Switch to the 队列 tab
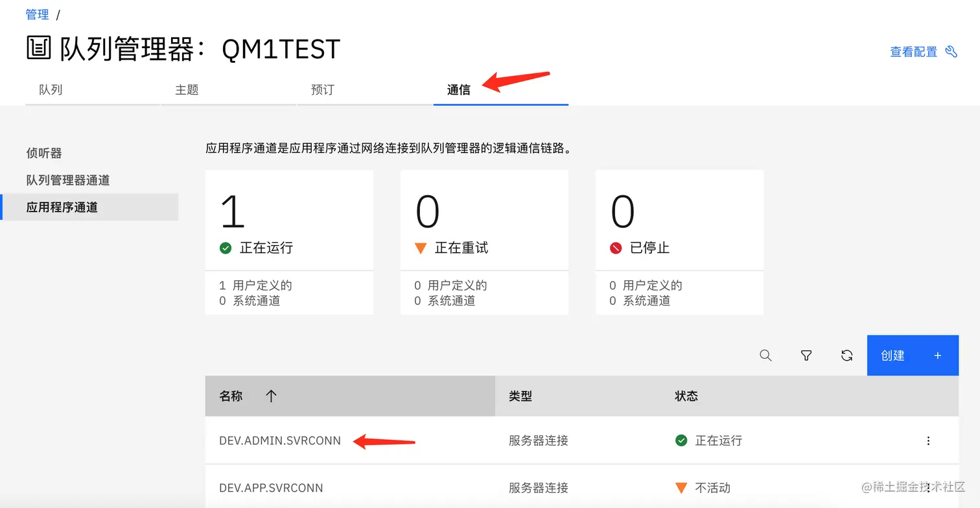Image resolution: width=980 pixels, height=508 pixels. (x=51, y=90)
